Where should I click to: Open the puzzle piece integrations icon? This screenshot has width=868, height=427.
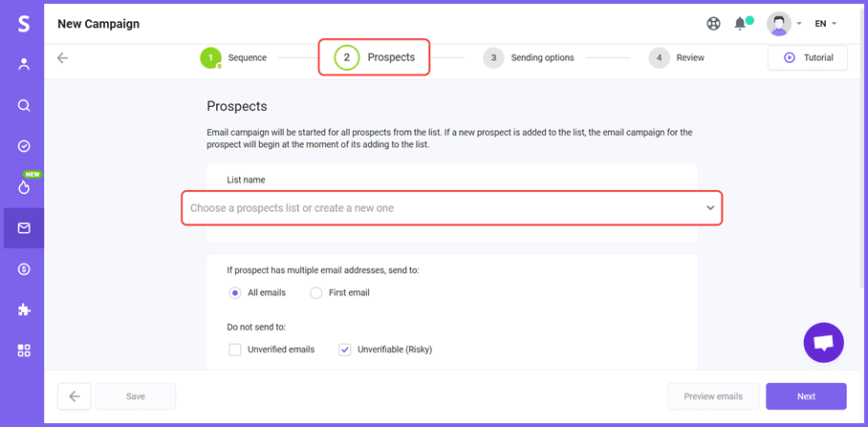pyautogui.click(x=24, y=310)
